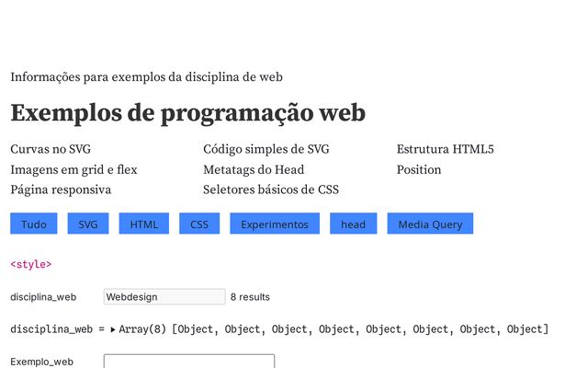Go to Estrutura HTML5 example
Viewport: 588px width, 368px height.
445,149
